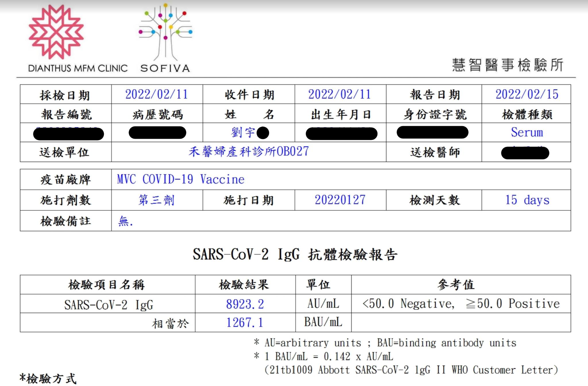Click the AU/mL unit cell
Viewport: 588px width, 386px height.
[324, 304]
